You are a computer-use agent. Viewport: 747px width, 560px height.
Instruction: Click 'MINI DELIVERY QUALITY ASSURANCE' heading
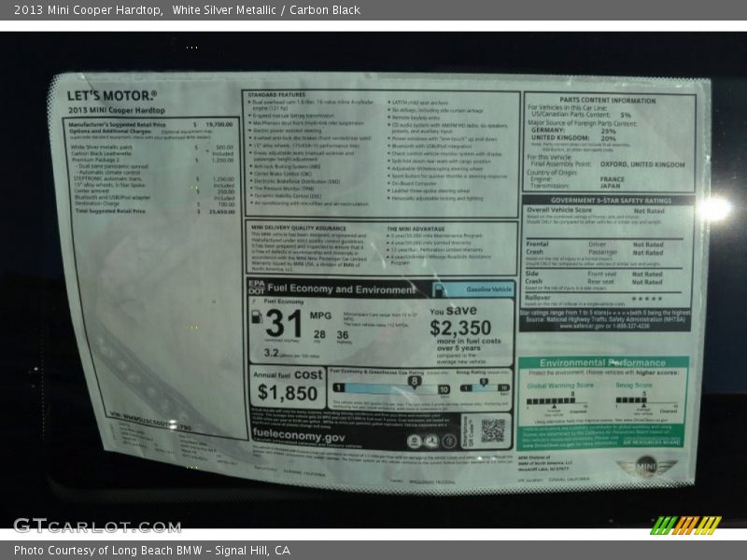pos(299,228)
